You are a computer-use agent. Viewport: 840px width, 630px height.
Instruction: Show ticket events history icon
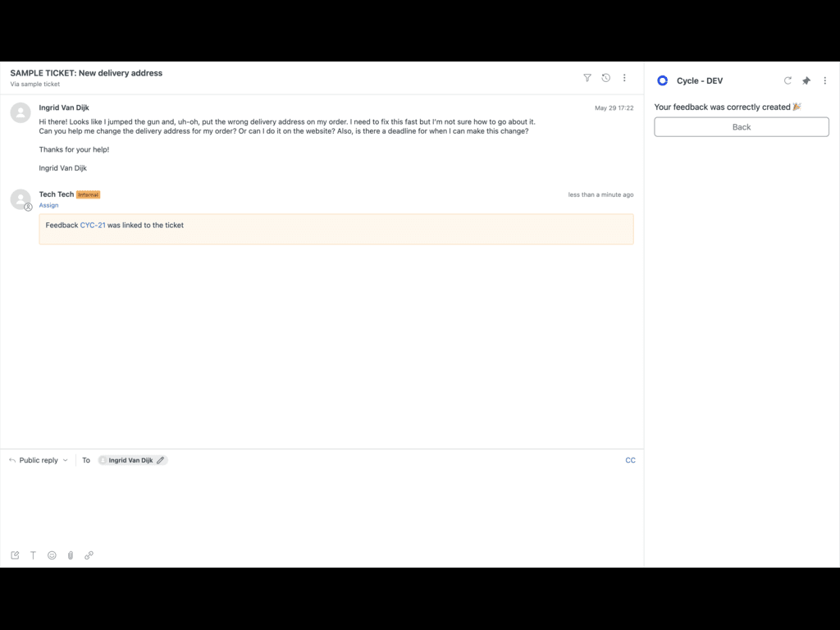[x=605, y=78]
